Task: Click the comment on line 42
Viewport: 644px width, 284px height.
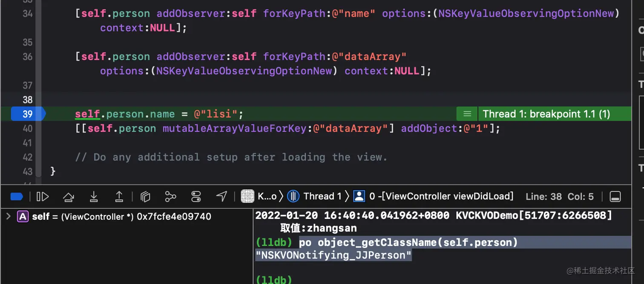Action: 231,157
